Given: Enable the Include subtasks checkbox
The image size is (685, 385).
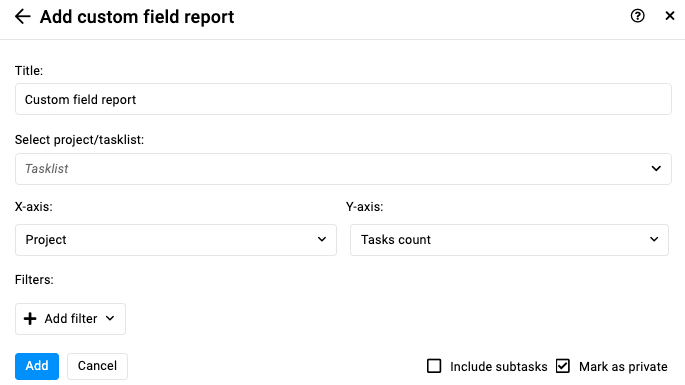Looking at the screenshot, I should click(434, 366).
